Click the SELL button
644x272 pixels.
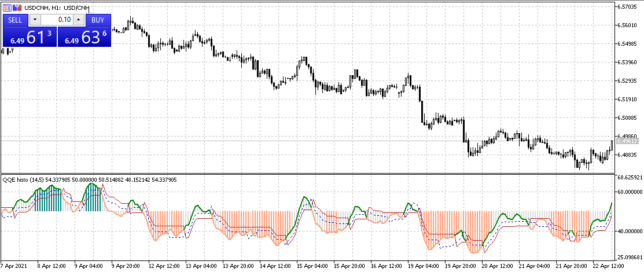coord(15,20)
